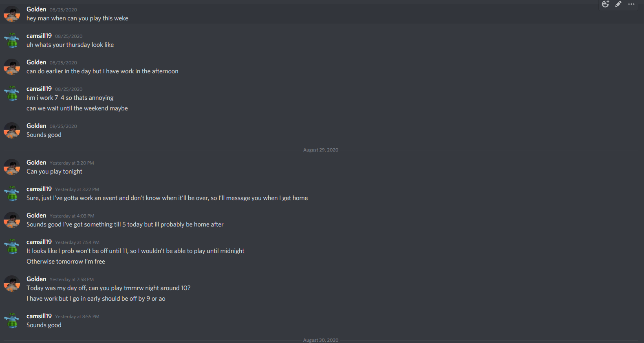Screen dimensions: 644x343
Task: Click username camsill19 above 'hm i work 7-4'
Action: tap(39, 89)
